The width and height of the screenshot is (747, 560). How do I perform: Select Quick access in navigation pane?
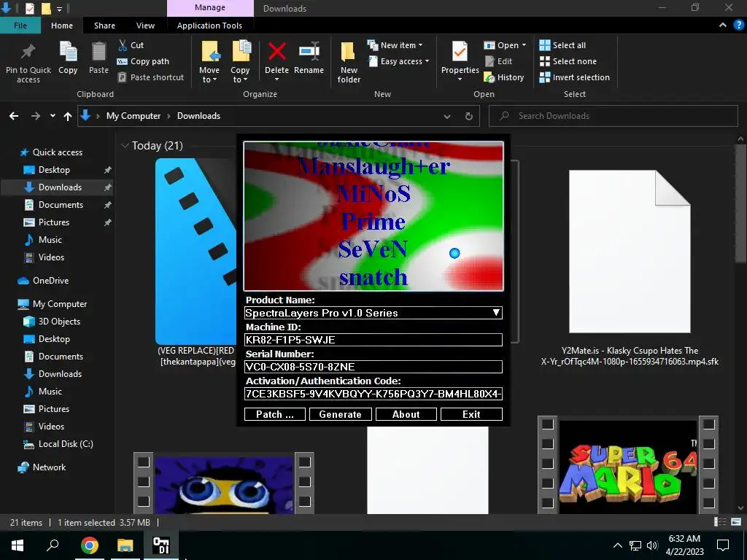click(x=57, y=152)
